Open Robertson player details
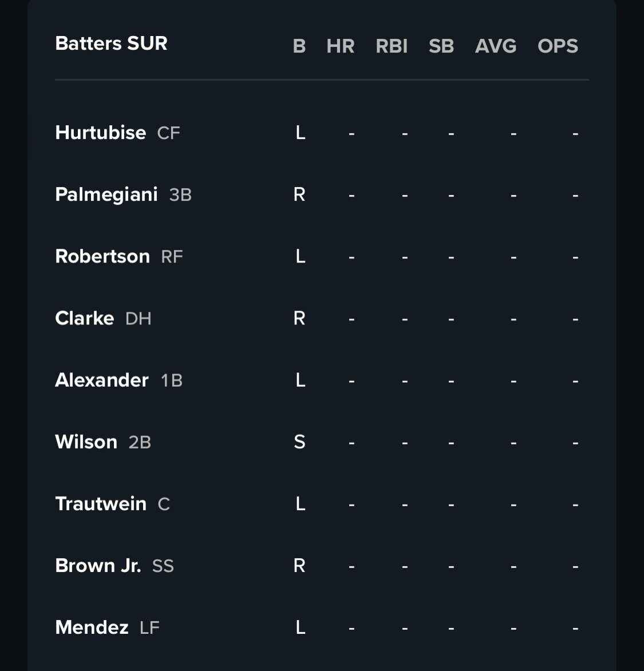 (102, 256)
